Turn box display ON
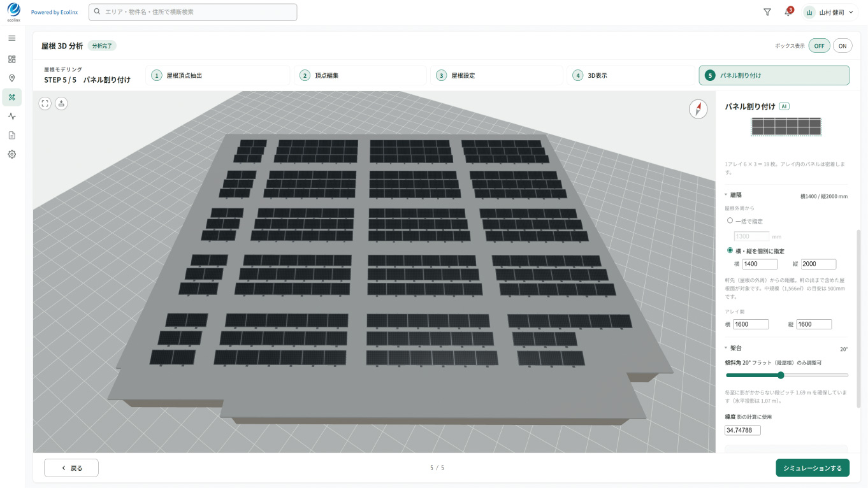 coord(843,46)
